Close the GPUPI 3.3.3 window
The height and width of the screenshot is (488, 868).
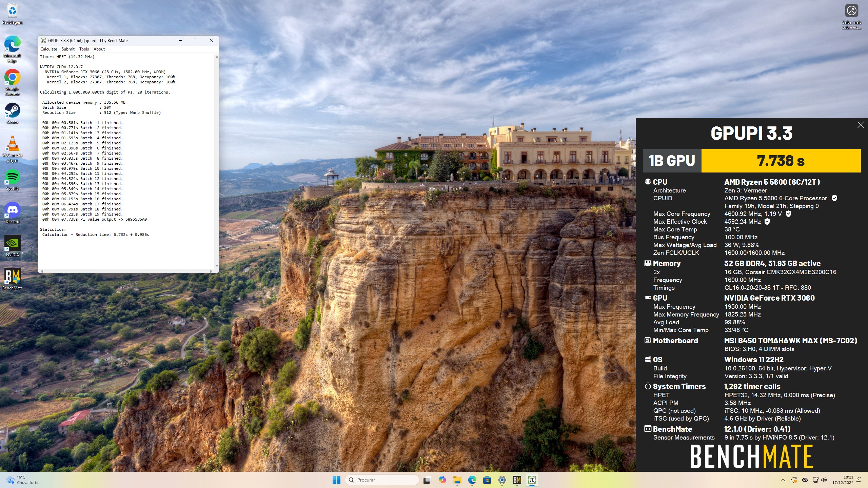[211, 40]
